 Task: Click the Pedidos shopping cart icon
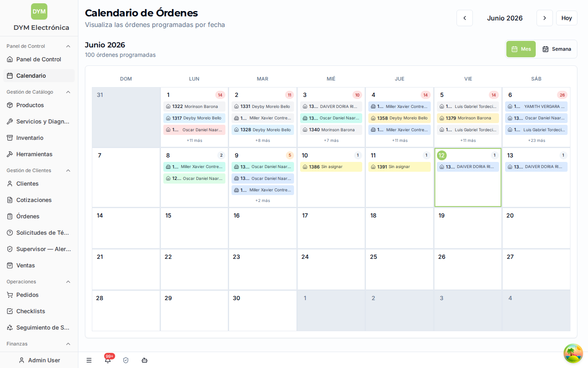10,295
